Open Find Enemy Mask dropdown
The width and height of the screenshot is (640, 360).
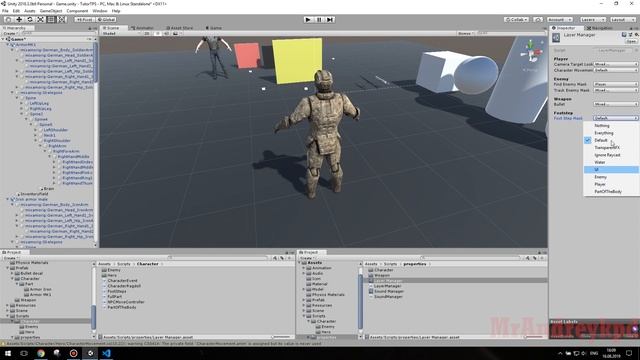(616, 84)
